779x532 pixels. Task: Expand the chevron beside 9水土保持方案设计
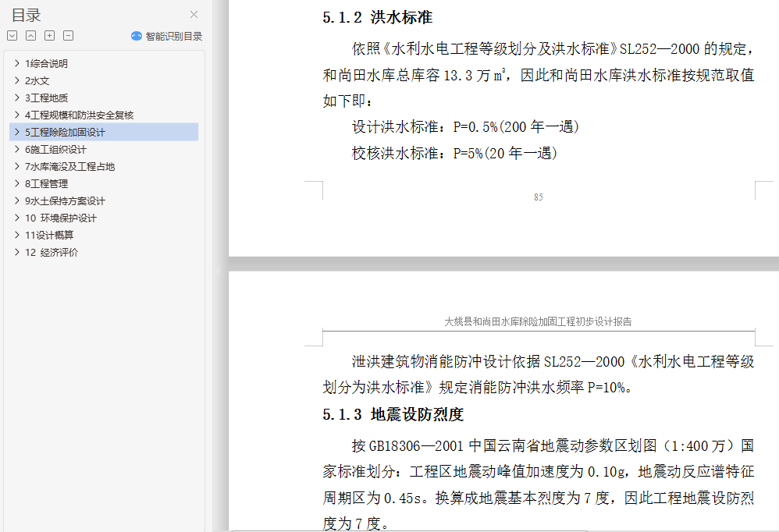click(x=17, y=200)
